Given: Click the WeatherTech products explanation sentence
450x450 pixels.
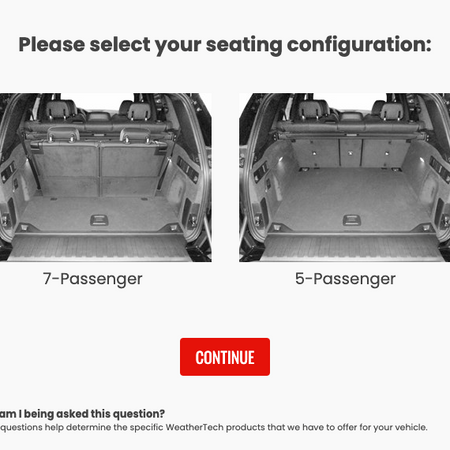Looking at the screenshot, I should tap(214, 427).
